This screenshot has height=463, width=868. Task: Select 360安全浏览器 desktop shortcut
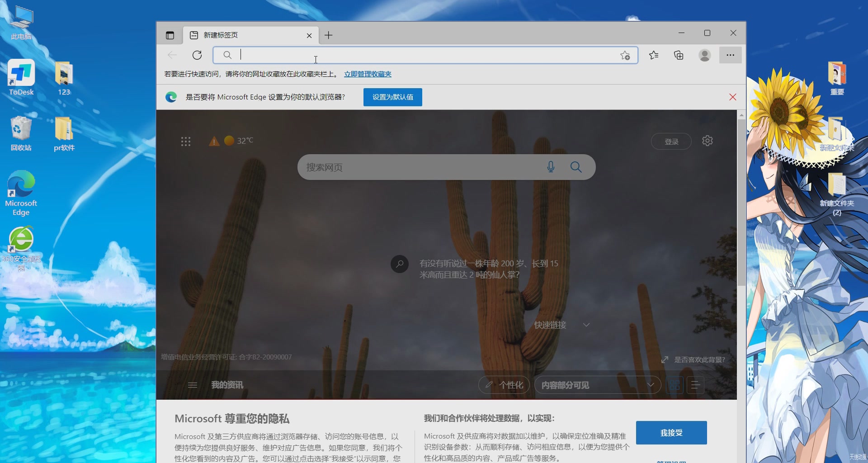21,249
